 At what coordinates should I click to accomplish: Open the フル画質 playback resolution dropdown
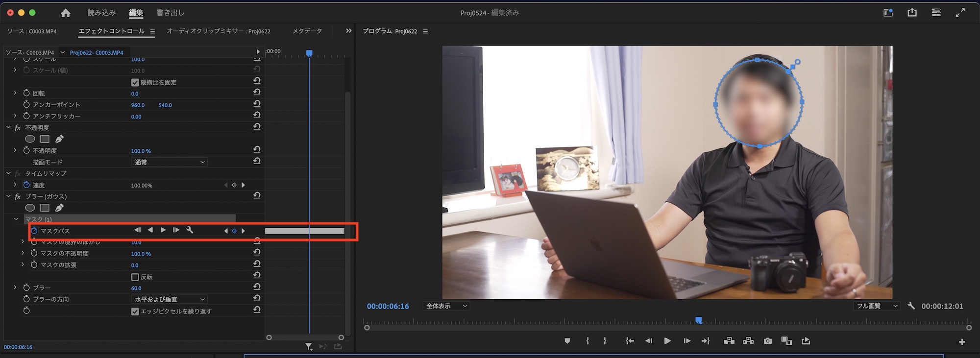[877, 306]
